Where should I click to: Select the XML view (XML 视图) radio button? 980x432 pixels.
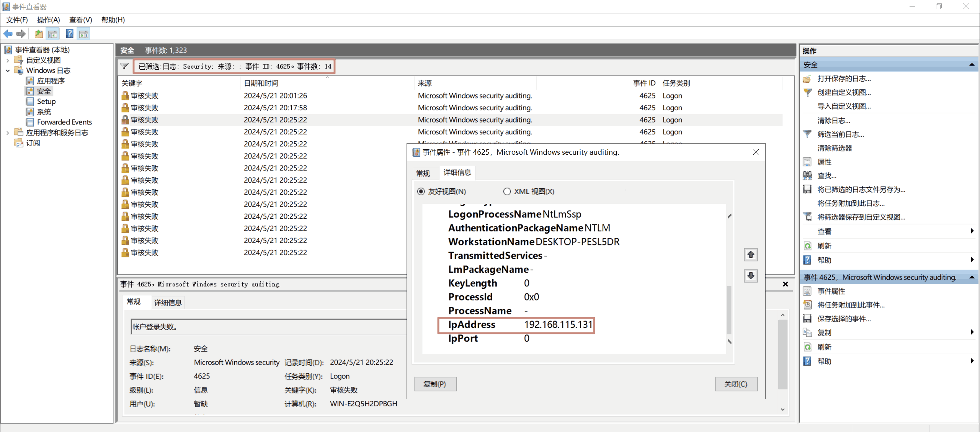[x=507, y=191]
